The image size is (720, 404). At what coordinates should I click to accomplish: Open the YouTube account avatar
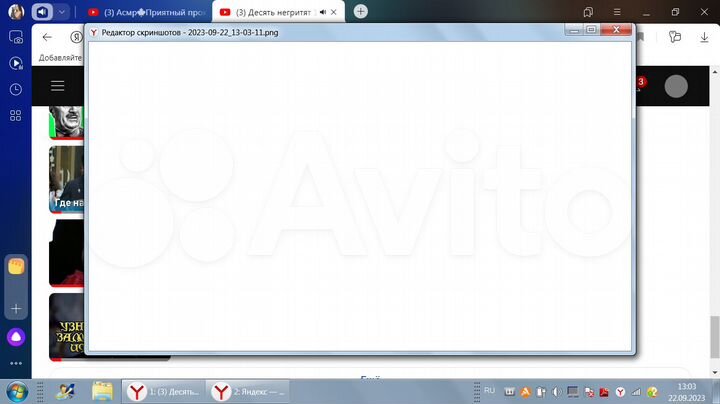[x=676, y=87]
